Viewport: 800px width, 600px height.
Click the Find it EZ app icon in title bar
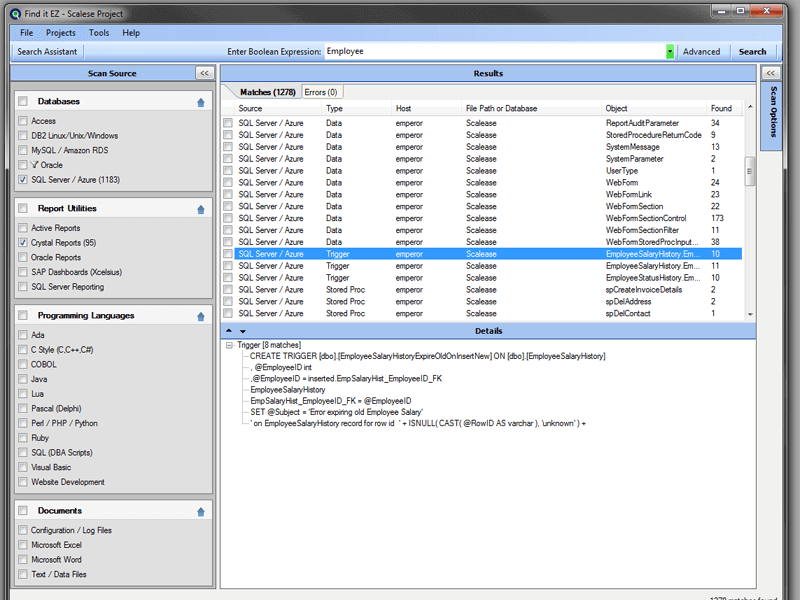(16, 14)
